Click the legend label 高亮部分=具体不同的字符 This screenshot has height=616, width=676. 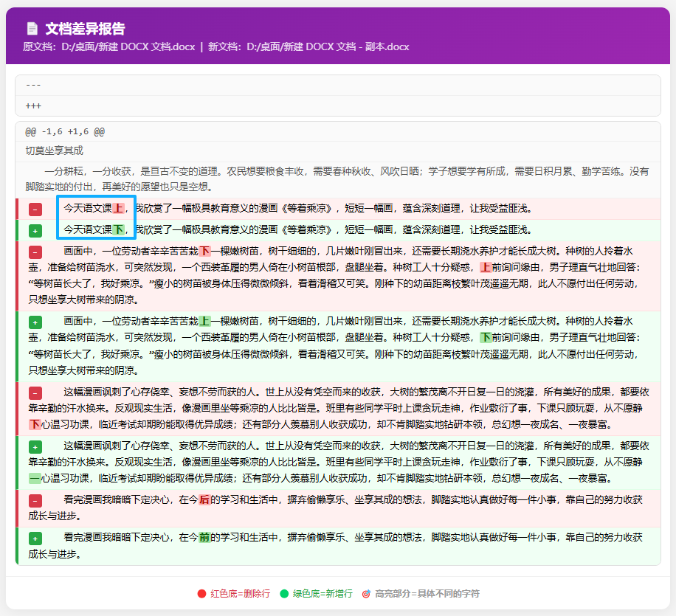[427, 594]
